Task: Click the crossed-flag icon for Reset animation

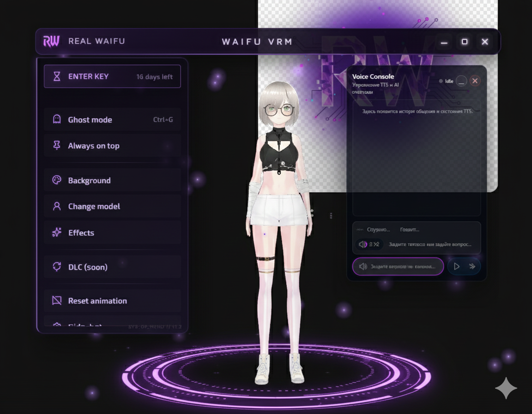Action: [57, 301]
